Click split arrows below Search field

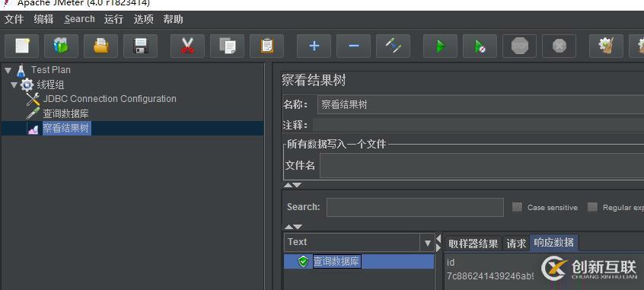click(293, 226)
